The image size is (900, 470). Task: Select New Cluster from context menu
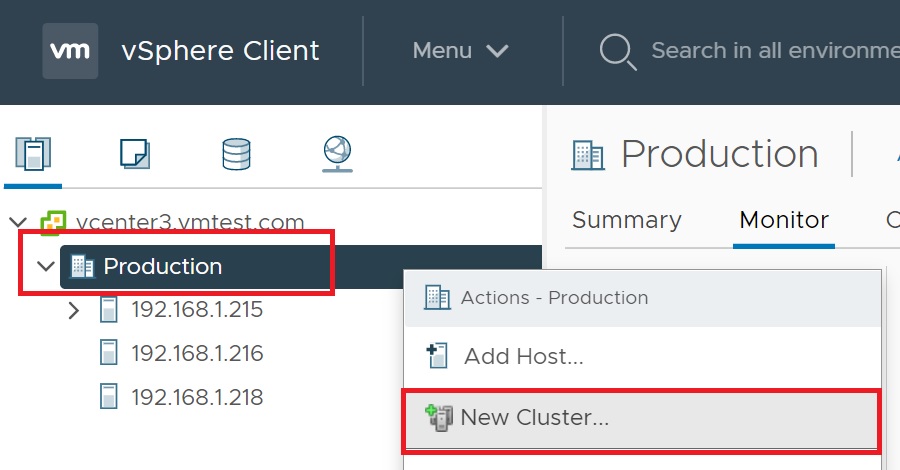tap(534, 417)
